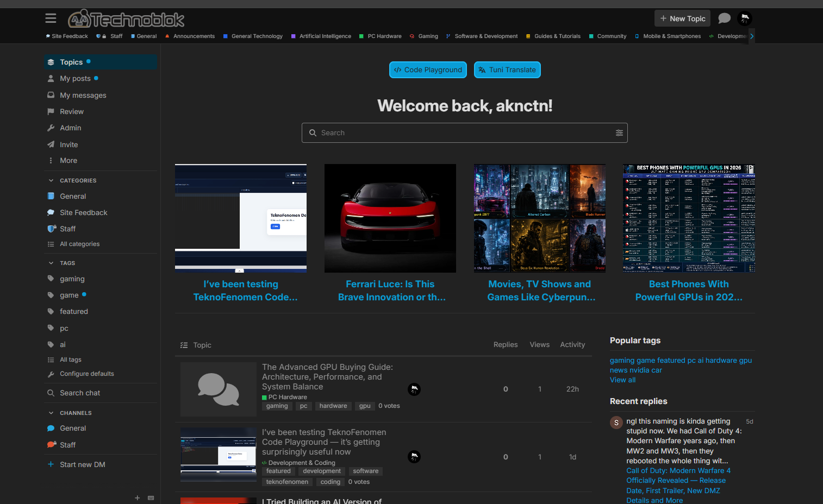This screenshot has height=504, width=823.
Task: Sort topics by the Activity column
Action: coord(572,345)
